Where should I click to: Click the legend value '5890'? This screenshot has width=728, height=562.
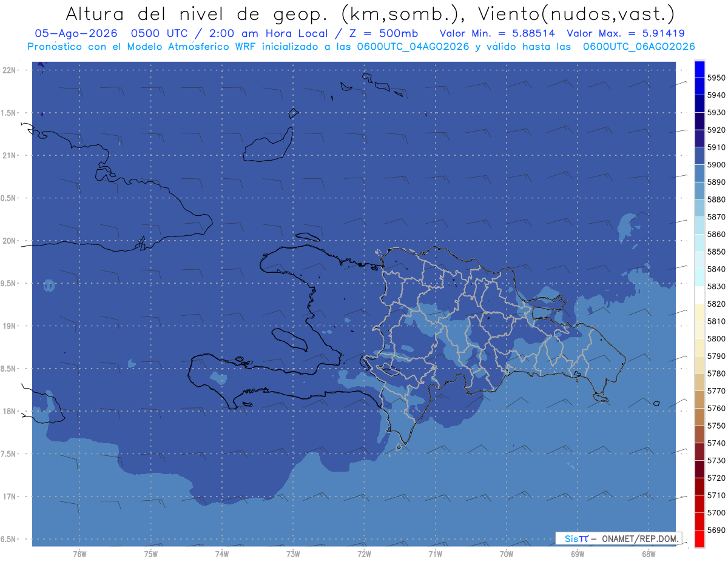[x=716, y=182]
